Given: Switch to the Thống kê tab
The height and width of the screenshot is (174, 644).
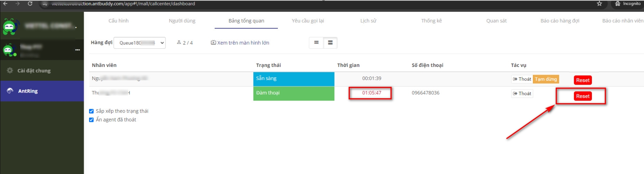Looking at the screenshot, I should click(431, 21).
